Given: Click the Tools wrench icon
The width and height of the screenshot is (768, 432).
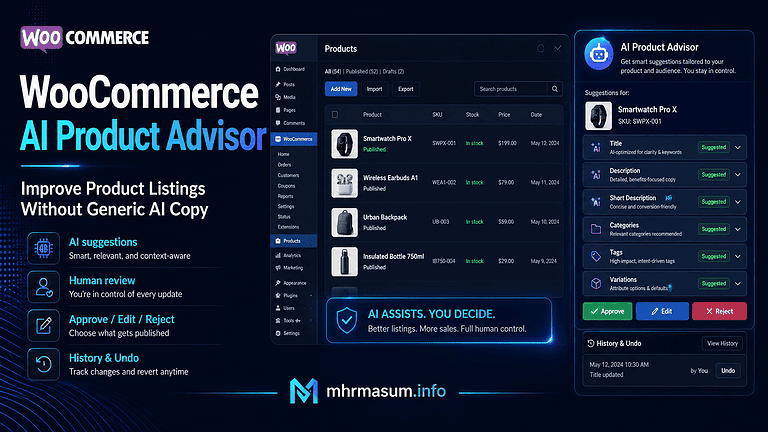Looking at the screenshot, I should (x=278, y=320).
